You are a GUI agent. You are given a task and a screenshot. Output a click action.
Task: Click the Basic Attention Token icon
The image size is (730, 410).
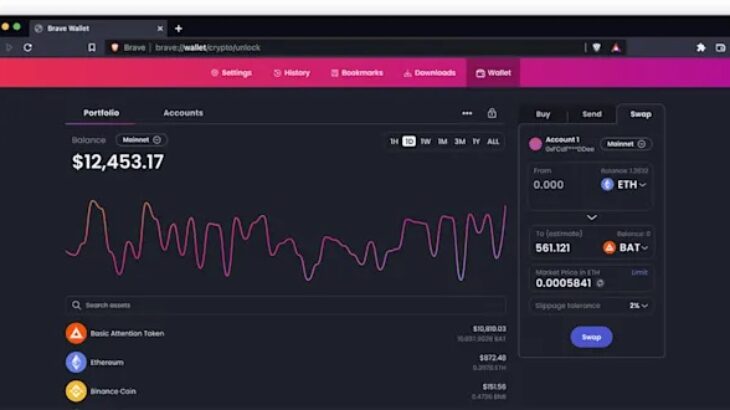coord(76,333)
